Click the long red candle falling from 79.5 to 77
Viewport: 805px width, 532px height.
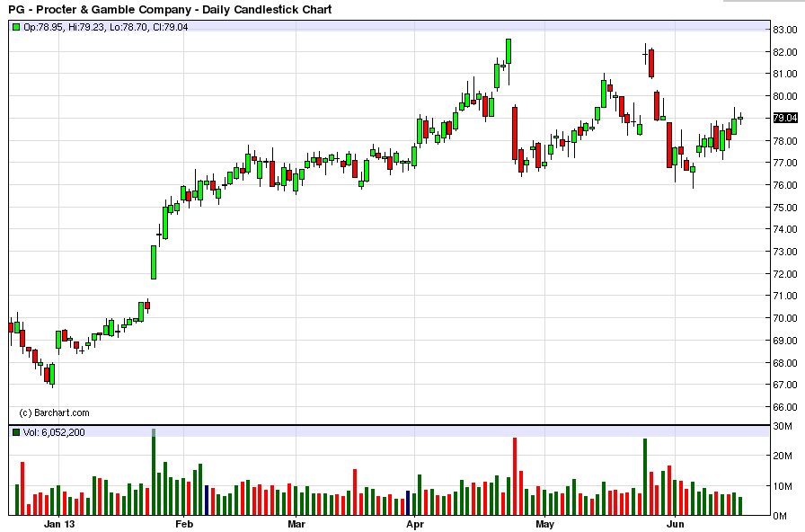pyautogui.click(x=515, y=134)
